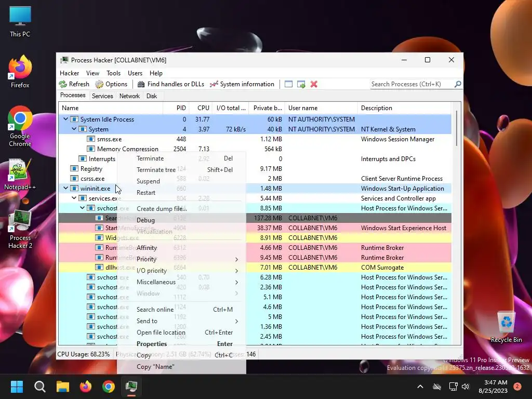Select Affinity menu item

(x=181, y=248)
